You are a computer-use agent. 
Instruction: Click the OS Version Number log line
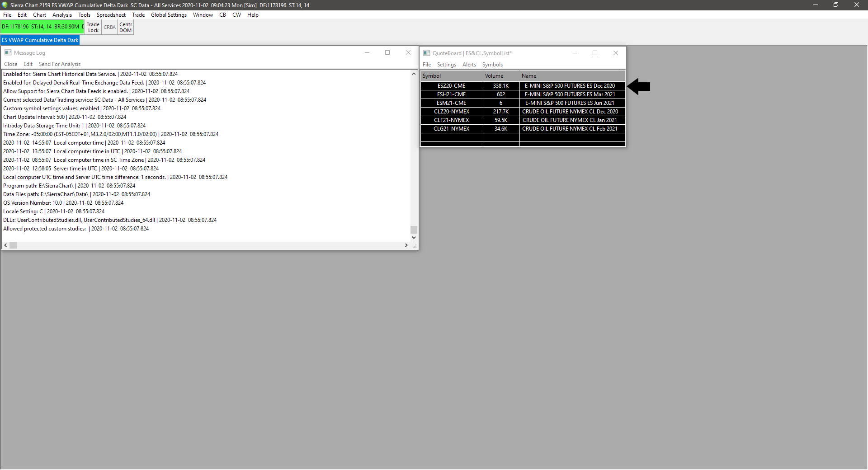[63, 203]
